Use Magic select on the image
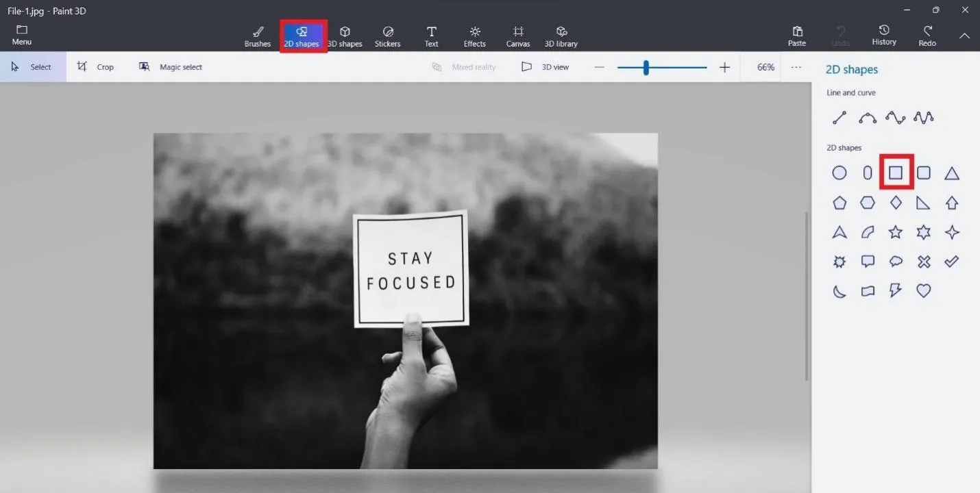The width and height of the screenshot is (980, 493). [170, 66]
